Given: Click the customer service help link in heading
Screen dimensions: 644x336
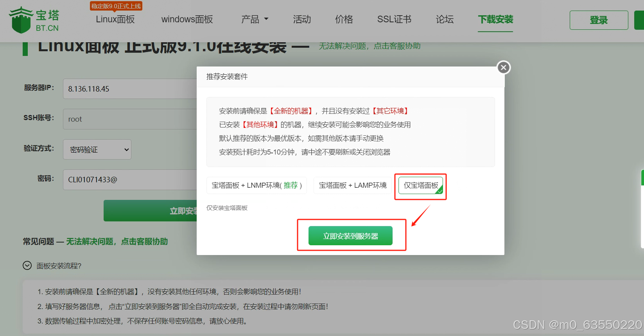Looking at the screenshot, I should [370, 46].
